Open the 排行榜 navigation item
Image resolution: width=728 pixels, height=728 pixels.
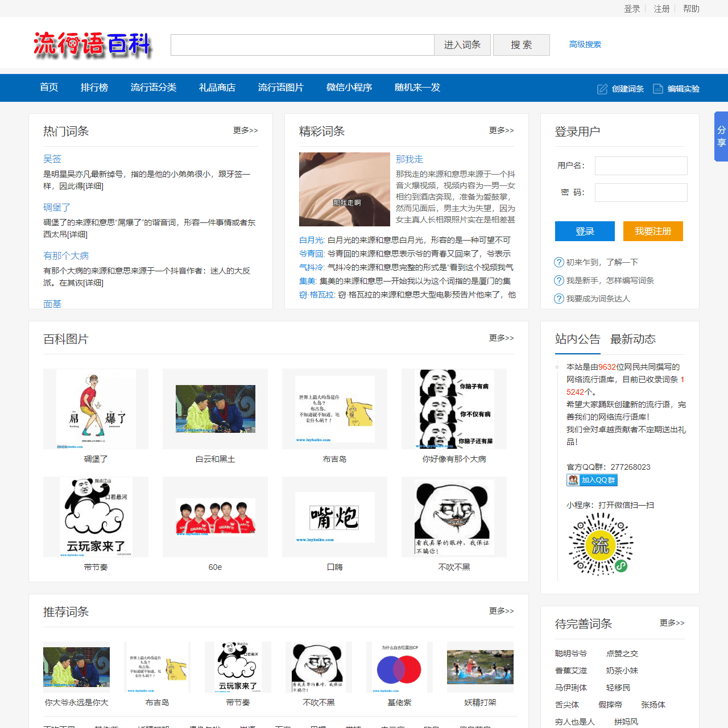(94, 88)
